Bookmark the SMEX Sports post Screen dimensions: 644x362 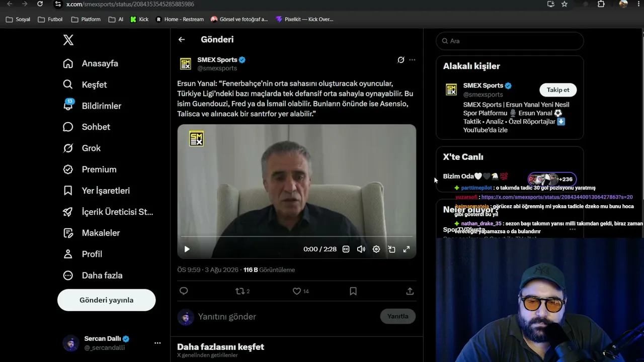coord(353,291)
